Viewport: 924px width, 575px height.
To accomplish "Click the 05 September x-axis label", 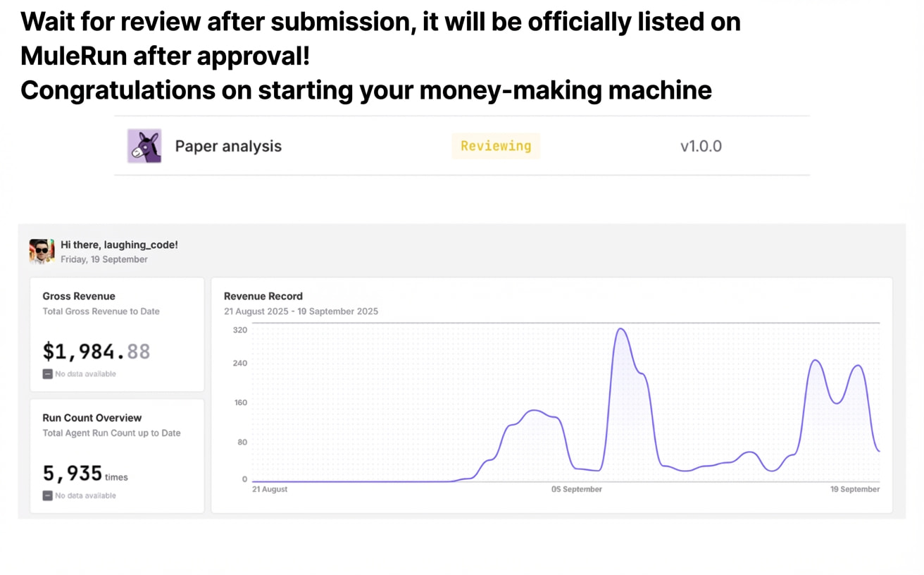I will tap(576, 489).
